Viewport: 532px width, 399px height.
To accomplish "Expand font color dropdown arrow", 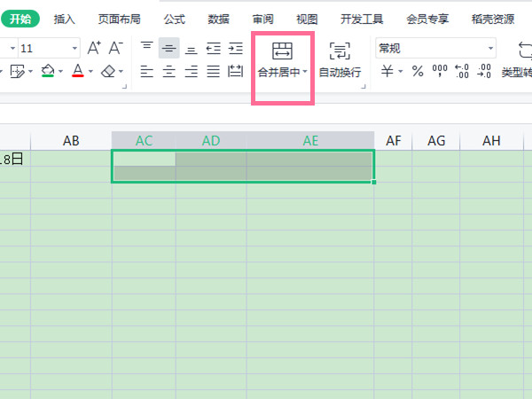I will [91, 71].
